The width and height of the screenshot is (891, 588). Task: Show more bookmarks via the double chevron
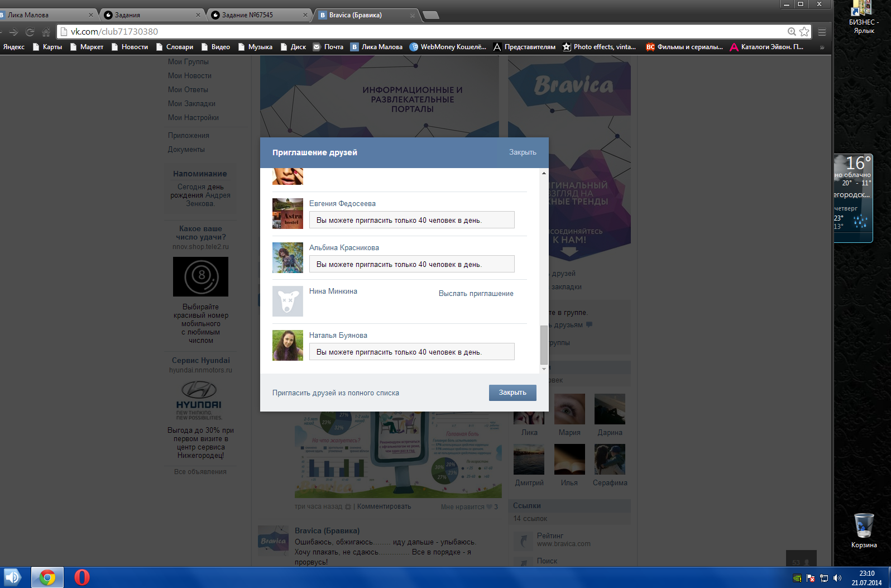click(822, 47)
